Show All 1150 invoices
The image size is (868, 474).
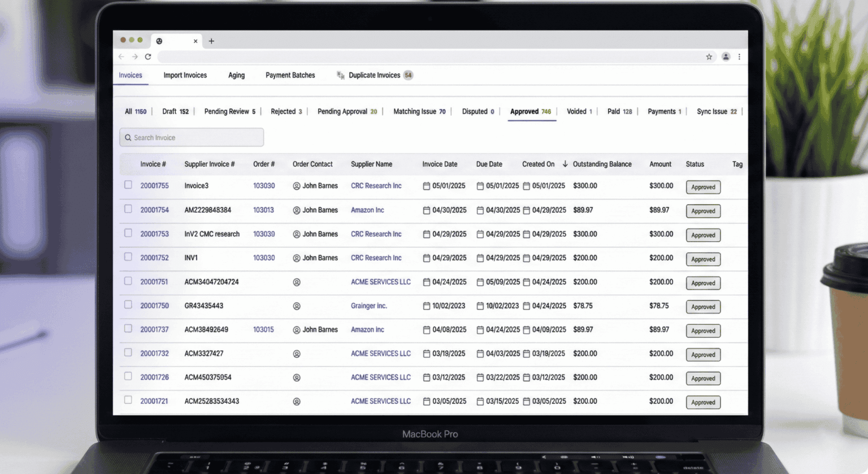[136, 111]
